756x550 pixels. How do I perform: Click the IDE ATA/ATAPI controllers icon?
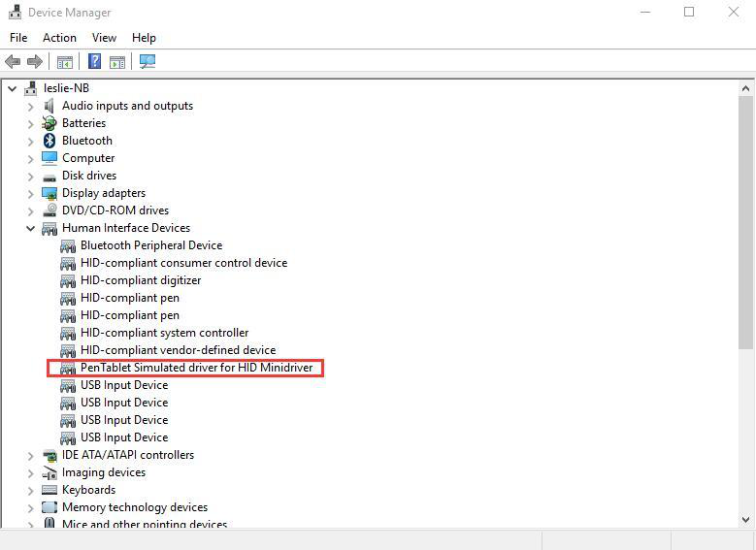coord(49,455)
